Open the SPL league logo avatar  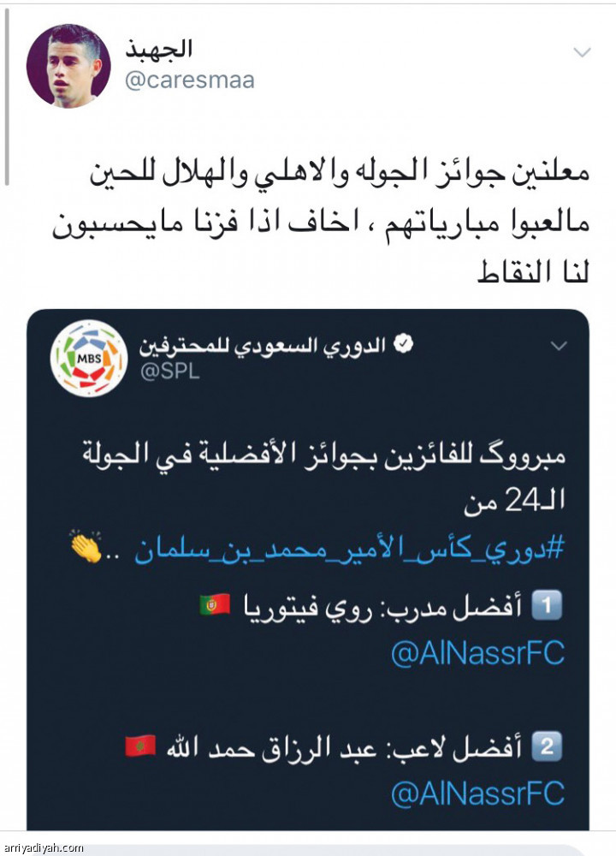(x=89, y=358)
